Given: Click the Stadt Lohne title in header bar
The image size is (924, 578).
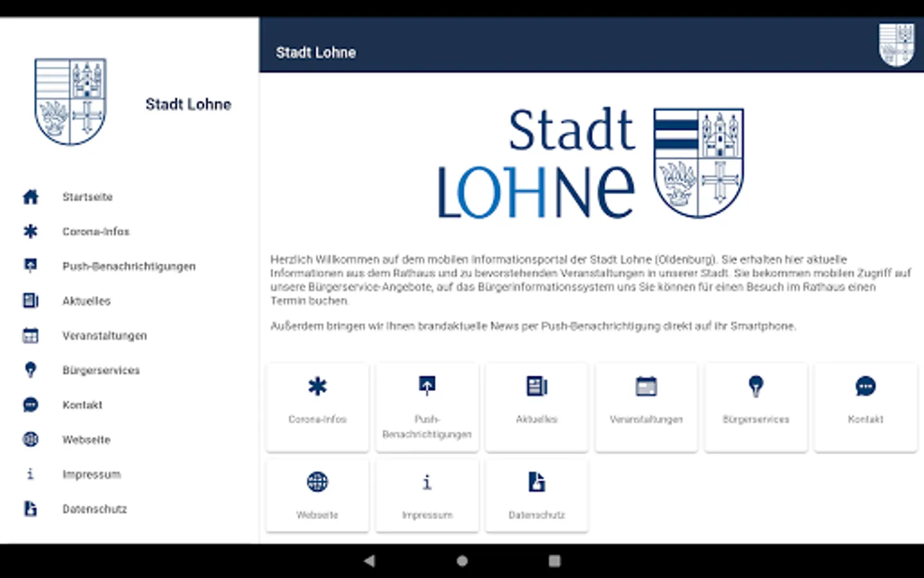Looking at the screenshot, I should click(316, 53).
